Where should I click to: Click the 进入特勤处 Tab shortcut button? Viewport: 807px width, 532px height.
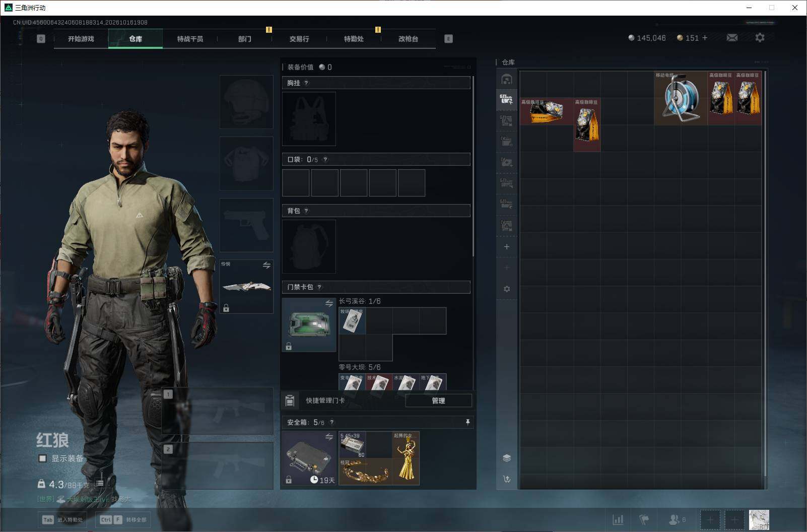tap(63, 520)
